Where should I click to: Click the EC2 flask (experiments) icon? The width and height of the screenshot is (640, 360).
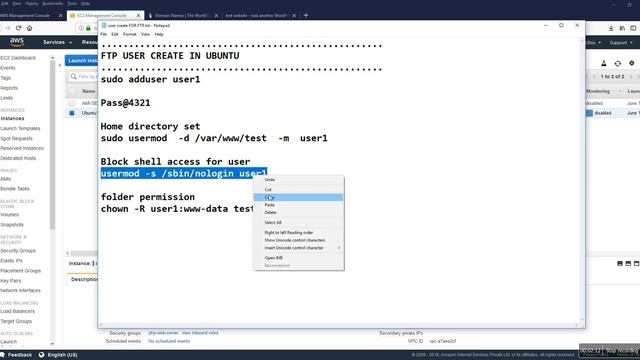(x=603, y=63)
